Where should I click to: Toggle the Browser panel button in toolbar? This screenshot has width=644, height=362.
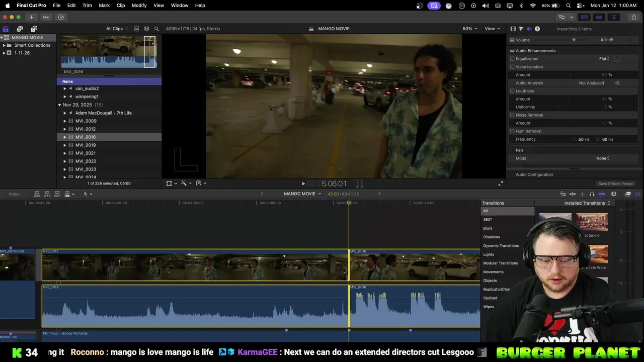tap(584, 17)
